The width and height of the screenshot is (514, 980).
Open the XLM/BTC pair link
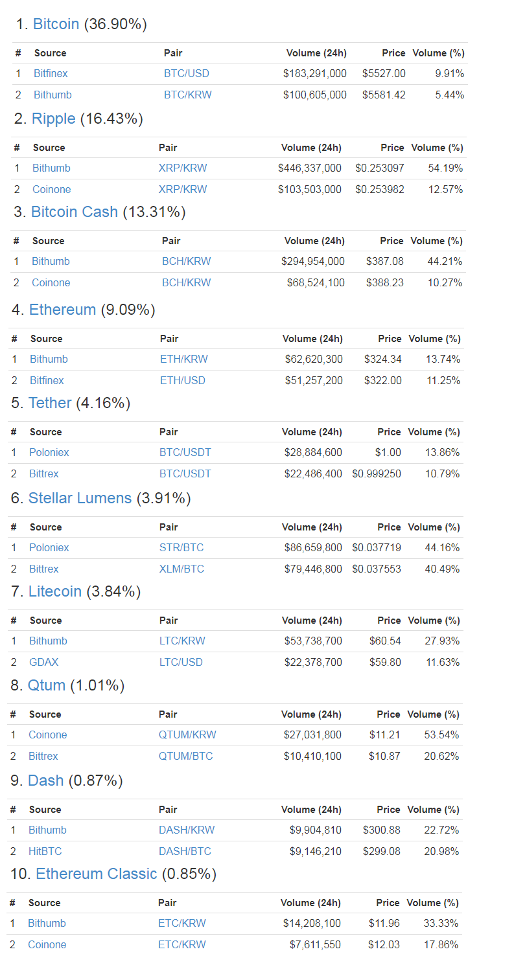click(181, 569)
